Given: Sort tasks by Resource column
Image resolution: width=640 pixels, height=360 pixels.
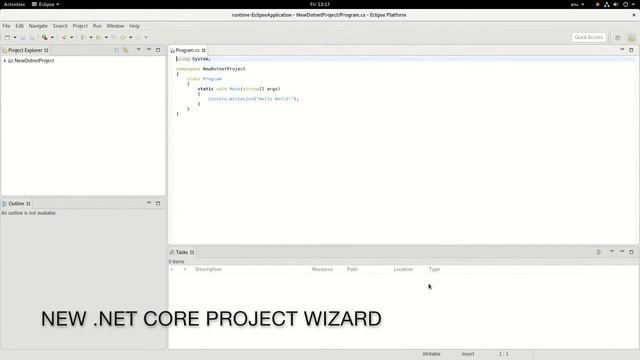Looking at the screenshot, I should point(322,269).
